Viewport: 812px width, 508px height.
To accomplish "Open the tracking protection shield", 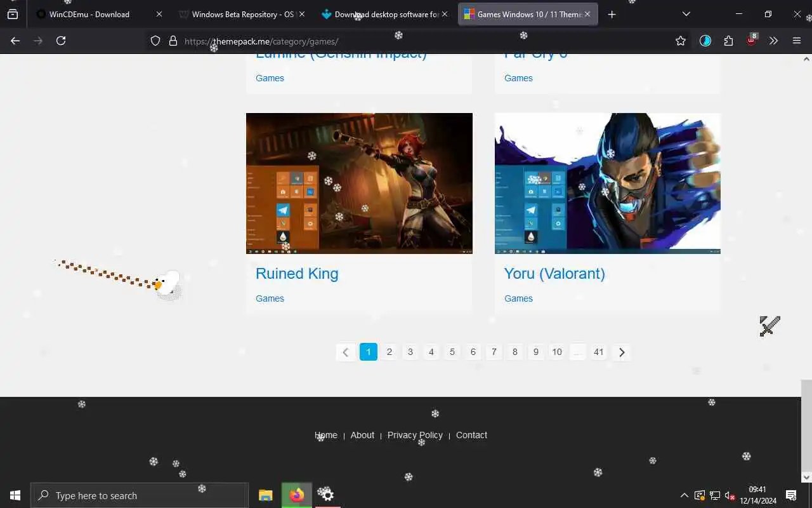I will point(155,41).
